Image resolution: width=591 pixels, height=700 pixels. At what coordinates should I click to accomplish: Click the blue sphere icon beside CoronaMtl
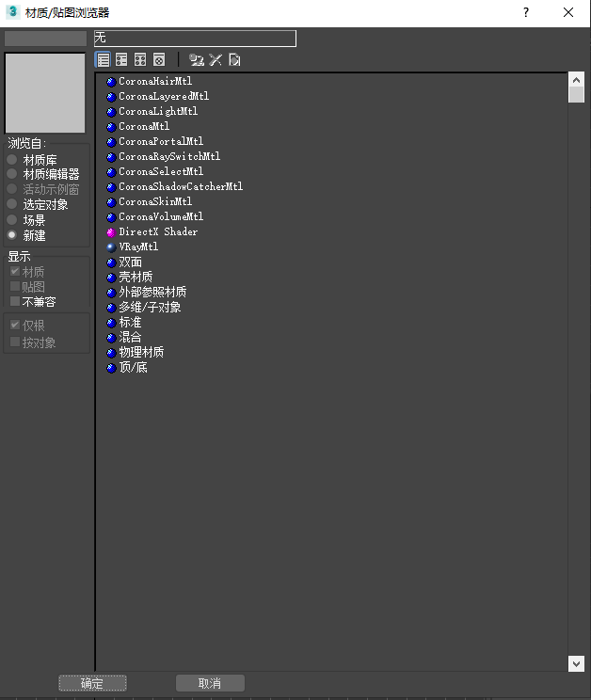[112, 127]
